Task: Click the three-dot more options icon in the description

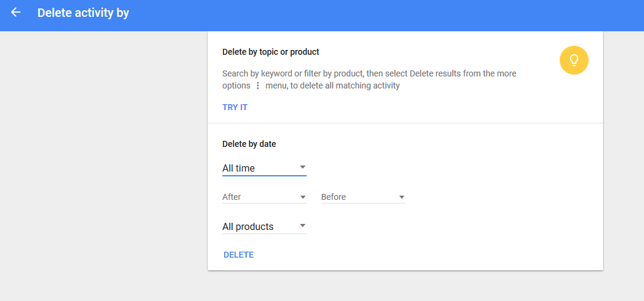Action: [258, 86]
